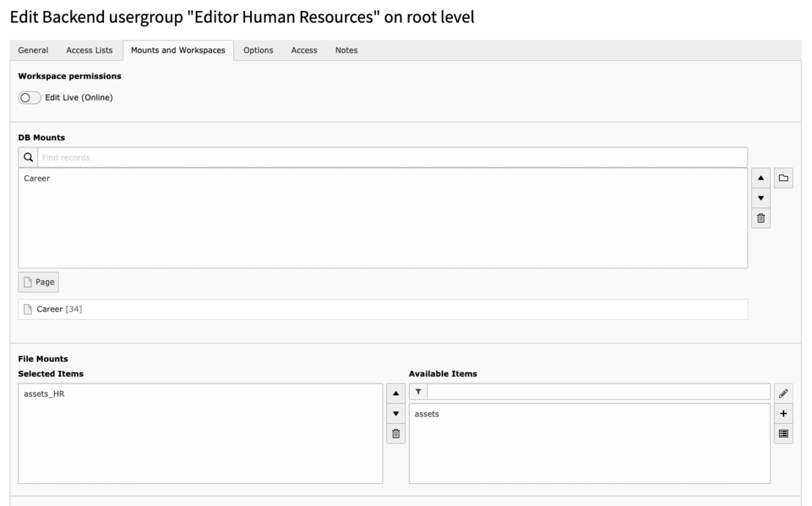
Task: Click the Page button below DB Mounts
Action: (x=38, y=282)
